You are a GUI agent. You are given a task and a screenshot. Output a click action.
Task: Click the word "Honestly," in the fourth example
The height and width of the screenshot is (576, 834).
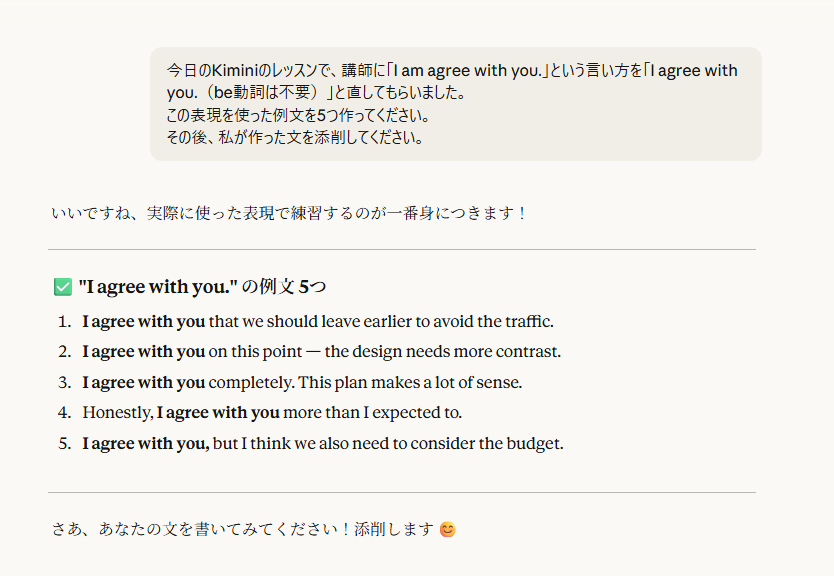117,412
